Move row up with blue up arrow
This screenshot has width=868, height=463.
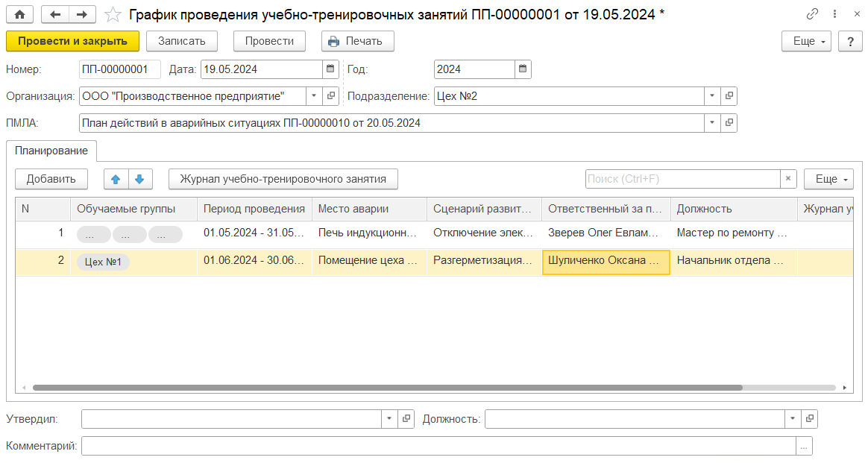[x=116, y=179]
